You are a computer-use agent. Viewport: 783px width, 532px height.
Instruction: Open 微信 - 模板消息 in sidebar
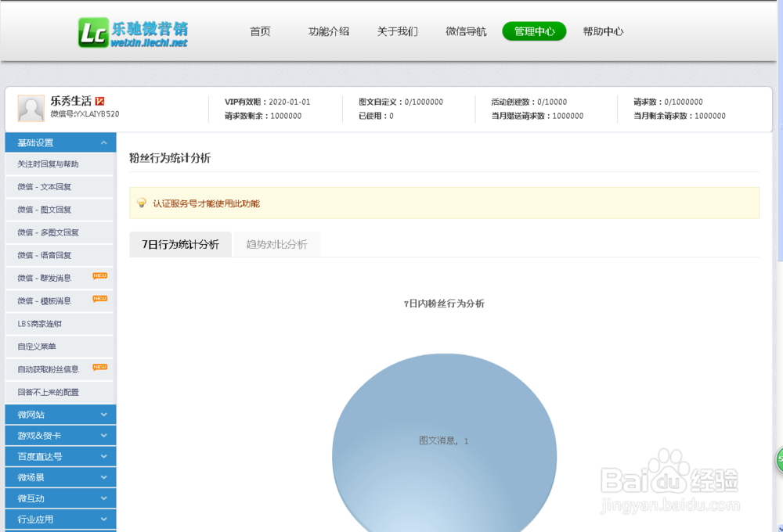[x=60, y=301]
